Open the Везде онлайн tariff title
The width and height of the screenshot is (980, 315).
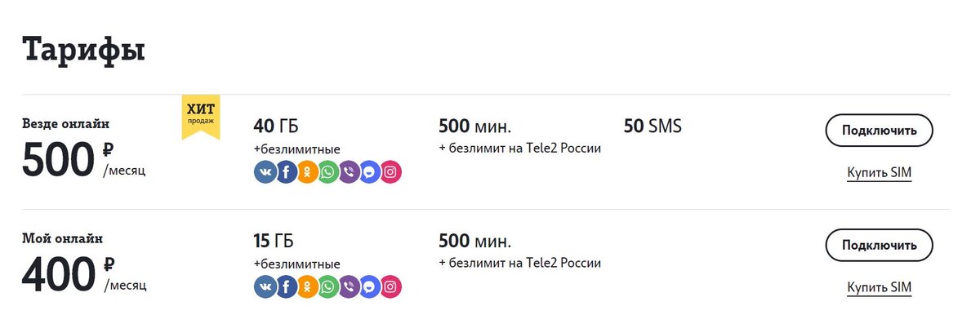[66, 124]
